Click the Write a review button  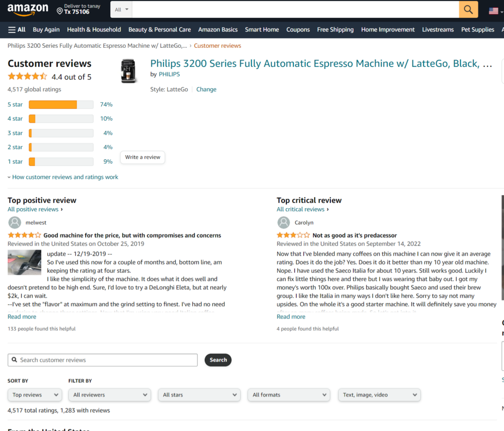(x=143, y=157)
